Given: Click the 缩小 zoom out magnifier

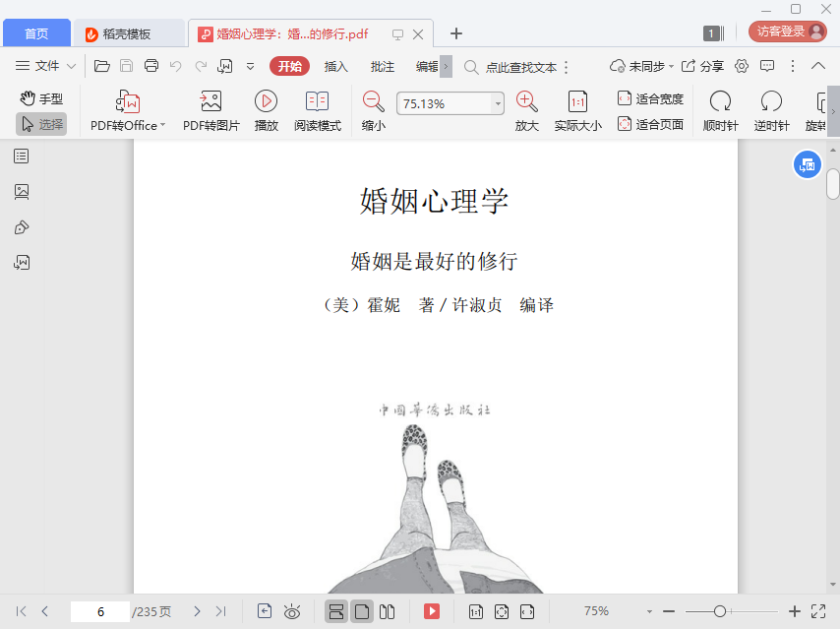Looking at the screenshot, I should coord(374,111).
